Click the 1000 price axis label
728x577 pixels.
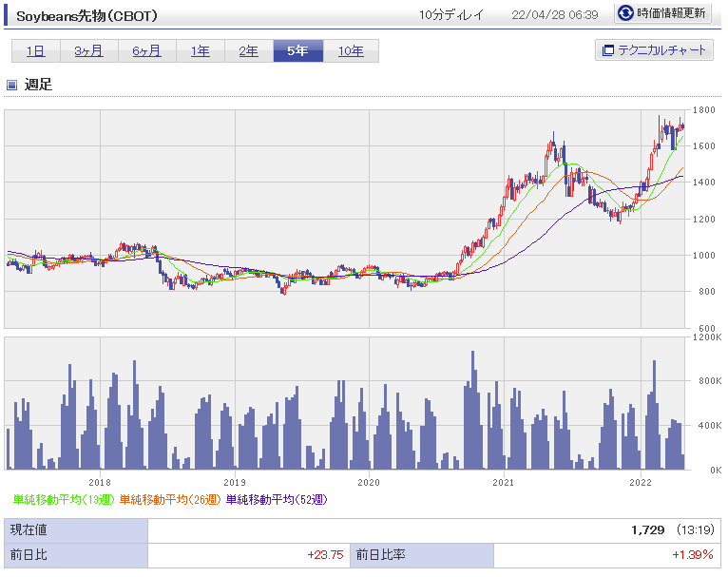click(x=704, y=256)
